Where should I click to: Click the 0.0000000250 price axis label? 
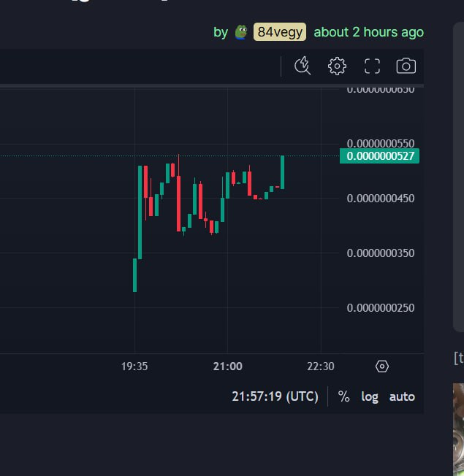pyautogui.click(x=381, y=308)
